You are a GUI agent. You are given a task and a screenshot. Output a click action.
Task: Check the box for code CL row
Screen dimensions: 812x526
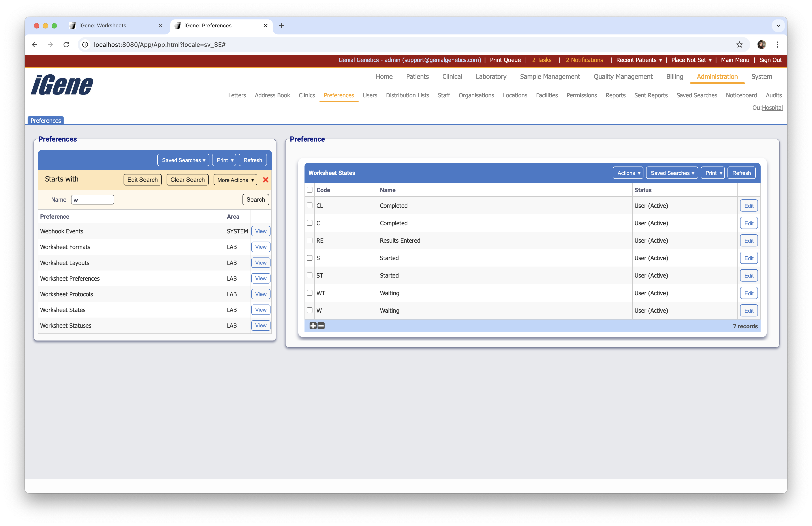click(x=309, y=206)
